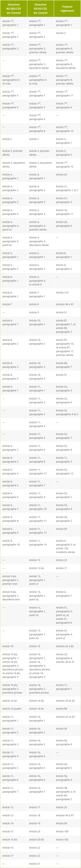The width and height of the screenshot is (81, 868).
Task: Select the 'Article 20 bis' cell
Action: (x=40, y=839)
